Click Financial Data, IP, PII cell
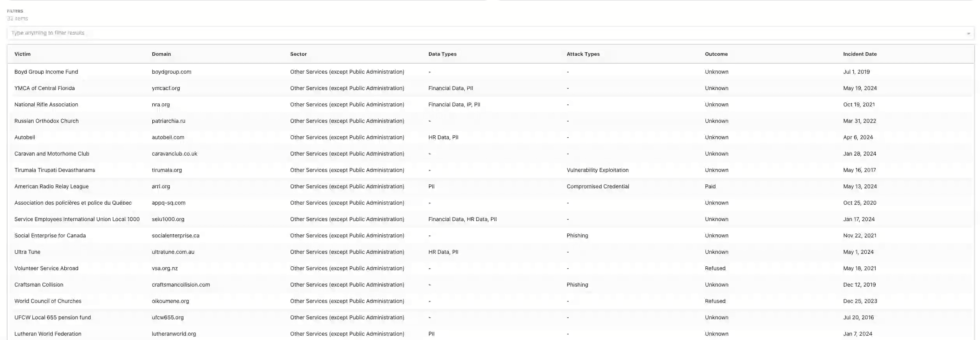Viewport: 980px width, 340px height. point(454,104)
